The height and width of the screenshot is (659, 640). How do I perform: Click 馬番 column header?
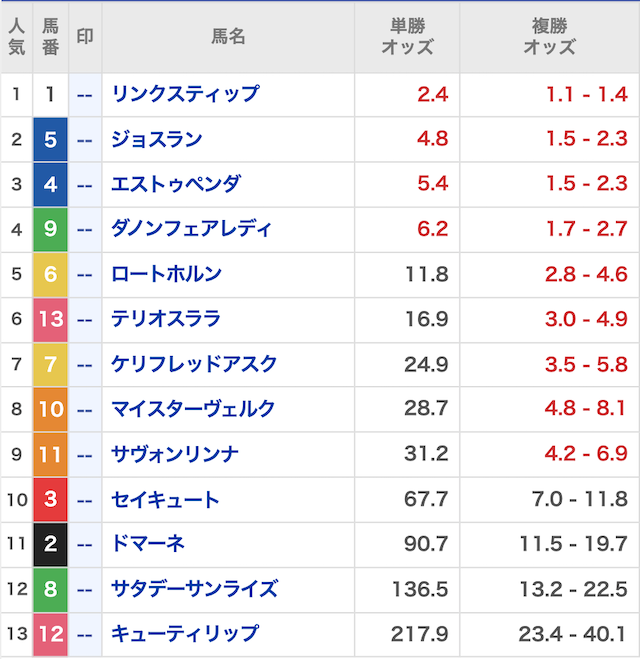tap(51, 37)
